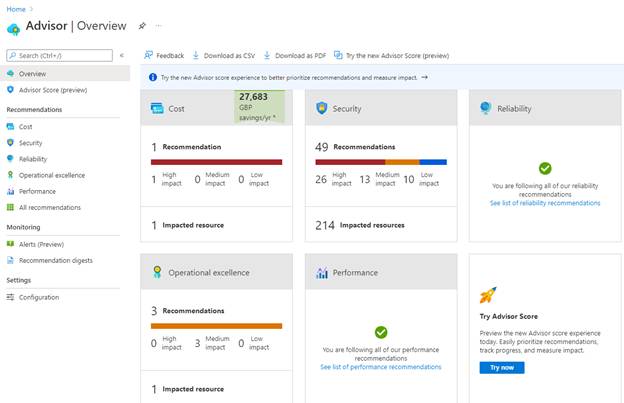Open See list of reliability recommendations

coord(545,203)
